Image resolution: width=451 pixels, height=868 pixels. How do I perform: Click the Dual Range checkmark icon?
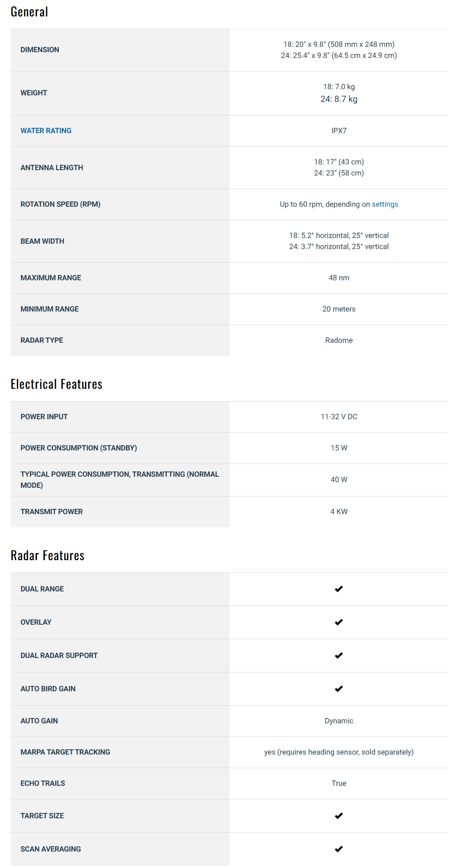coord(338,589)
